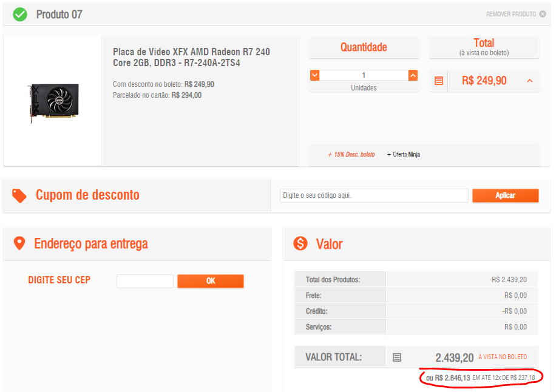Click the R$ 249,90 product total price
The height and width of the screenshot is (392, 556).
484,81
